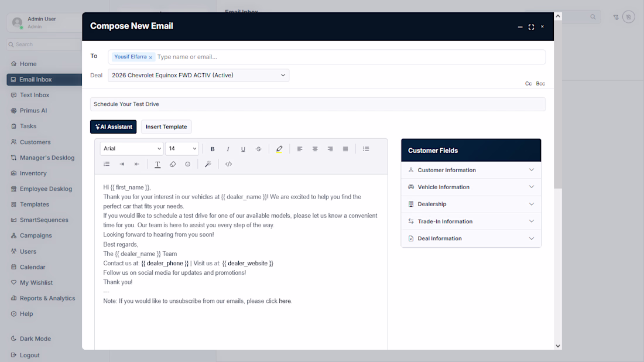Expand Vehicle Information fields

(471, 187)
